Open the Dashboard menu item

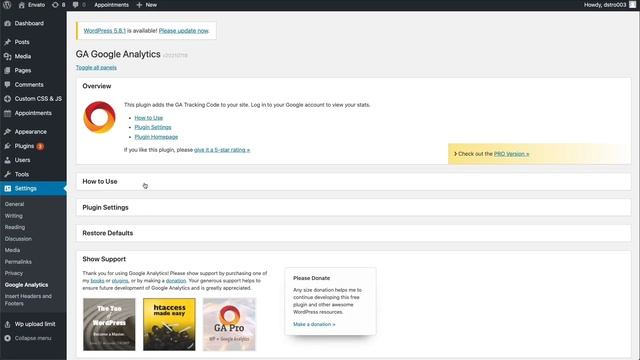[x=29, y=23]
